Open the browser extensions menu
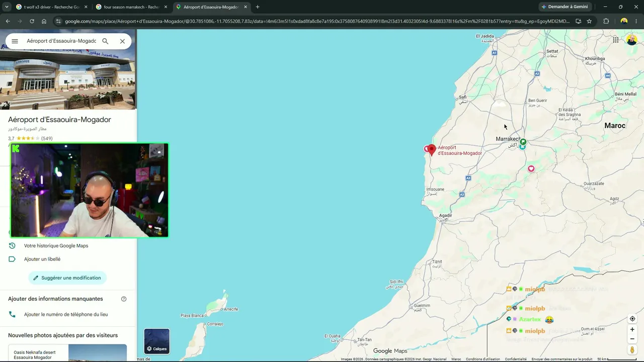 (x=606, y=21)
